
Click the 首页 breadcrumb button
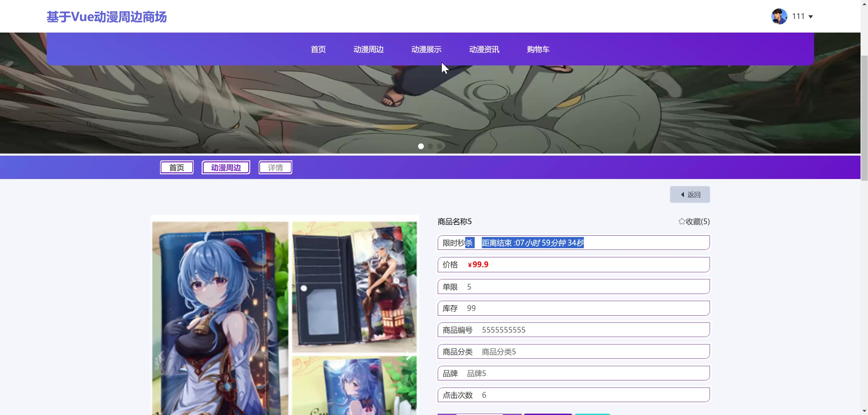[177, 167]
